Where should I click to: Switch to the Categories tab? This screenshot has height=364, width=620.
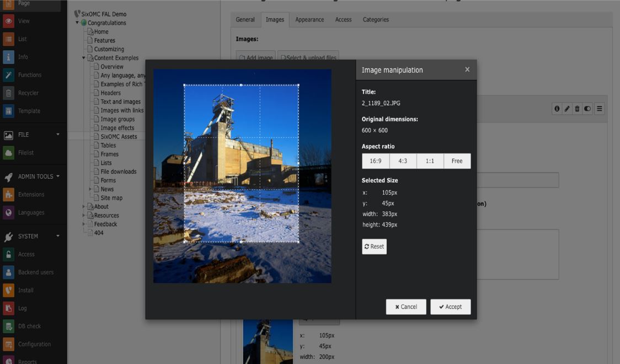click(x=376, y=20)
